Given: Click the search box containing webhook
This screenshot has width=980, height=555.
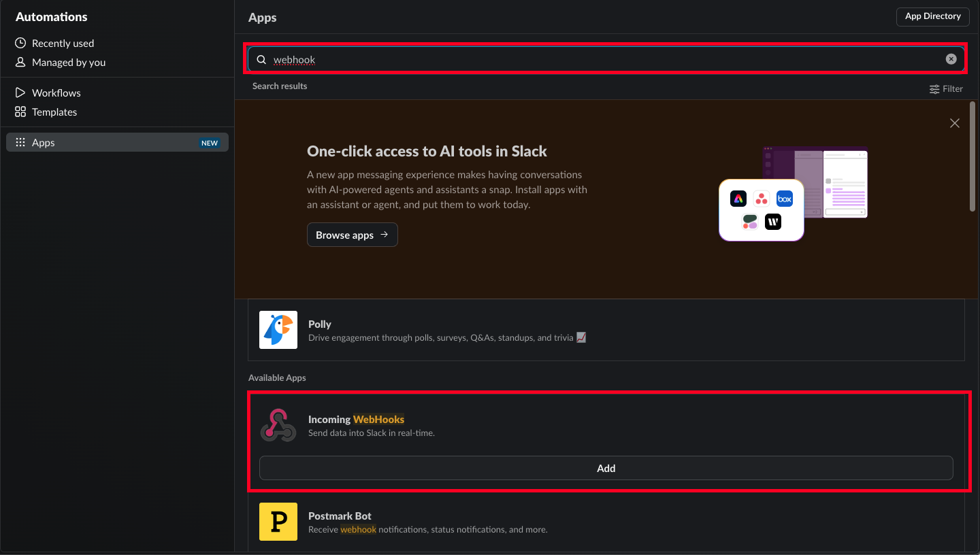Looking at the screenshot, I should (606, 59).
